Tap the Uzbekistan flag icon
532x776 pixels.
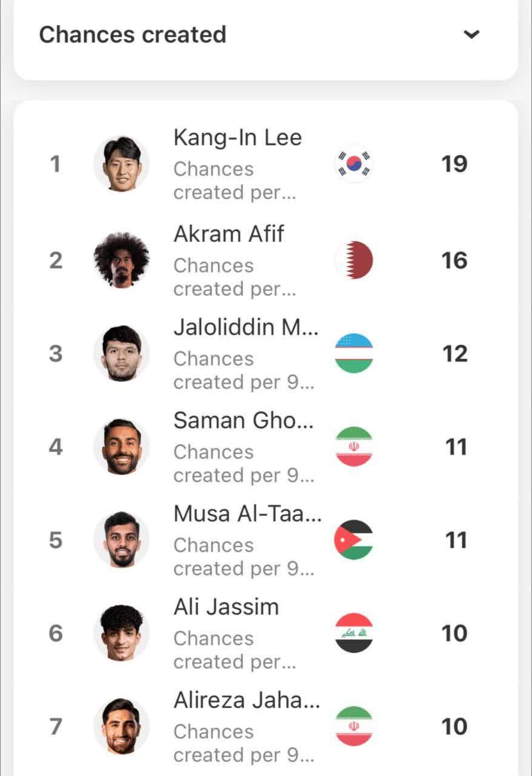coord(354,353)
